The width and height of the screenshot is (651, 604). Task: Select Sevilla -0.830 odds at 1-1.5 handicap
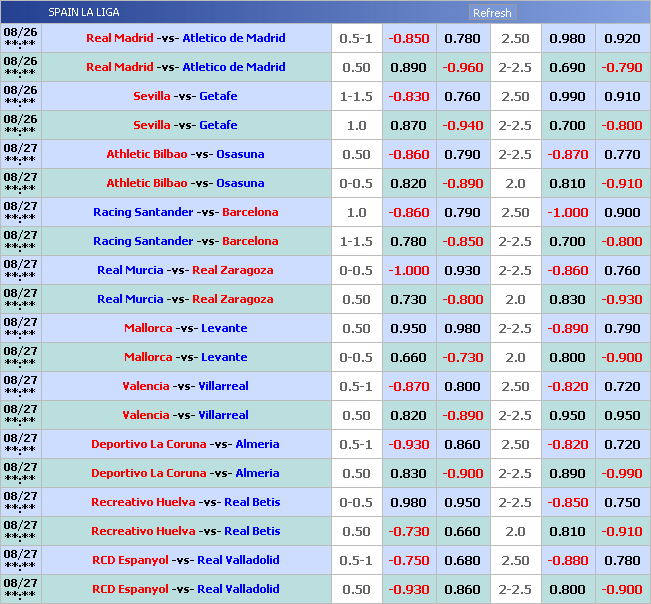click(x=409, y=97)
